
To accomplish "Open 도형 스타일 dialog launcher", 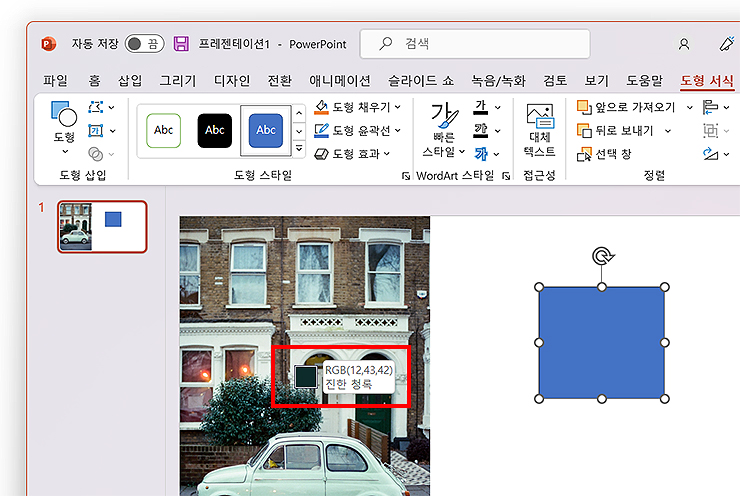I will coord(405,176).
